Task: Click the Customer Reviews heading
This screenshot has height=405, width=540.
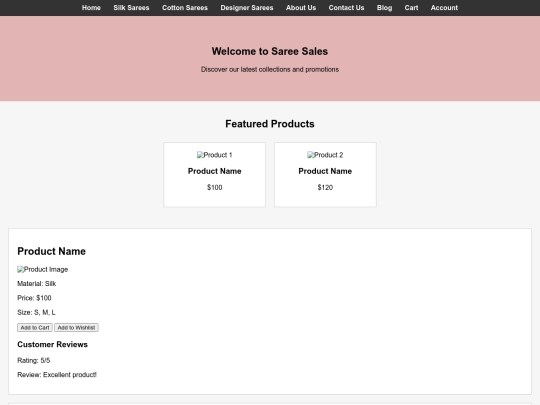Action: pyautogui.click(x=52, y=344)
